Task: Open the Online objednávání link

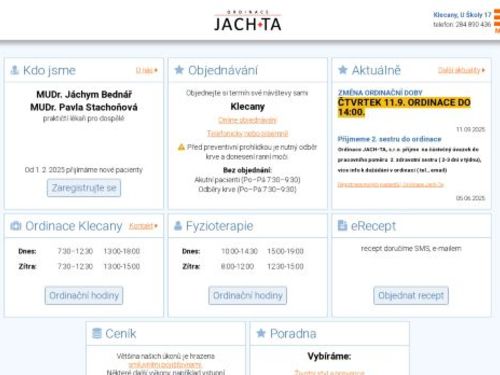Action: pyautogui.click(x=247, y=120)
